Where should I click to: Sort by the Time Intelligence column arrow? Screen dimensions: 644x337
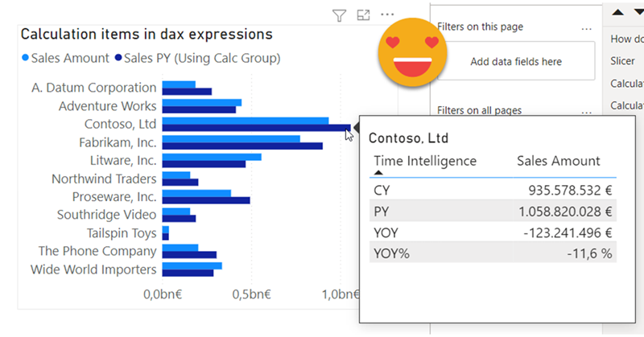379,172
